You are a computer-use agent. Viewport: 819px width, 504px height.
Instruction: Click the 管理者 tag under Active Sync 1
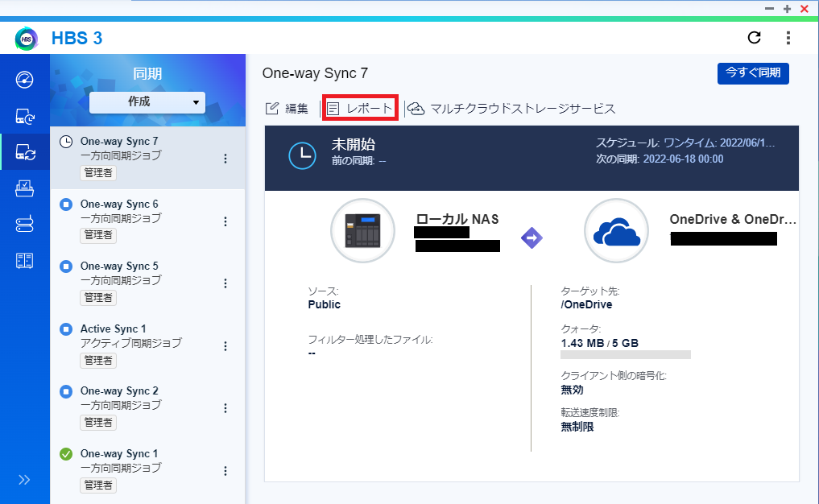click(98, 361)
